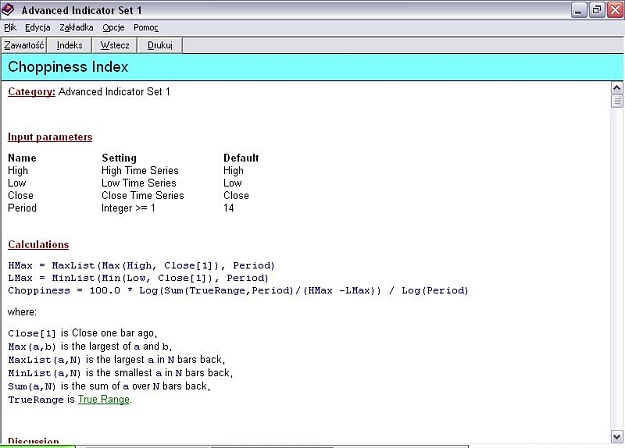Click the scrollbar down arrow

[x=617, y=436]
